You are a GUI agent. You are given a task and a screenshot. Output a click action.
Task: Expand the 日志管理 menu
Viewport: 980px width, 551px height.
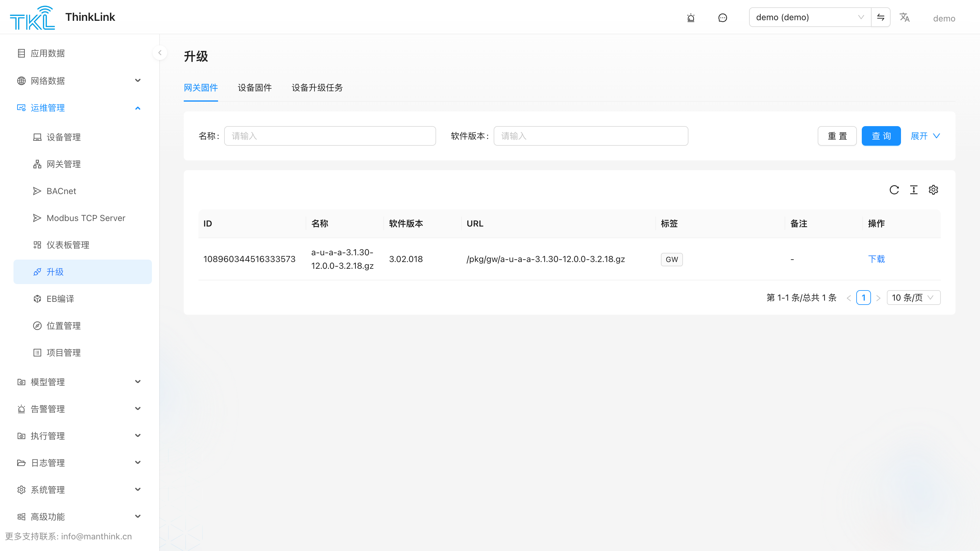pyautogui.click(x=80, y=463)
